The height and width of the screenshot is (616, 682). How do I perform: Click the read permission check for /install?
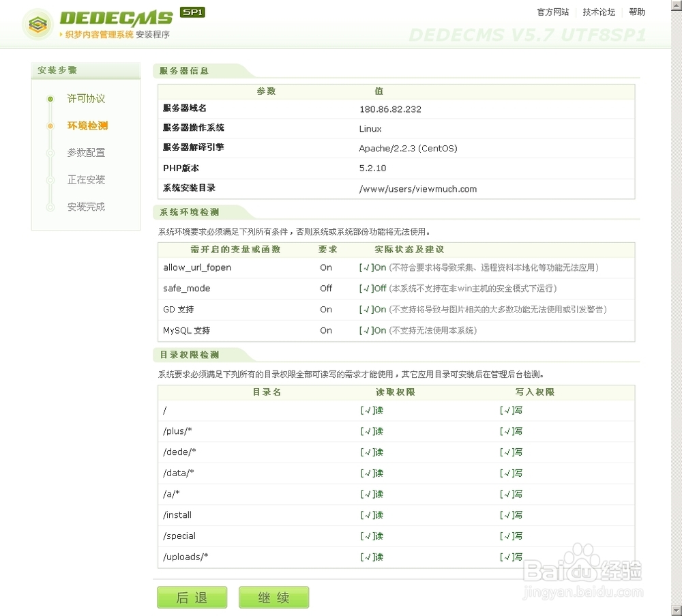point(372,514)
